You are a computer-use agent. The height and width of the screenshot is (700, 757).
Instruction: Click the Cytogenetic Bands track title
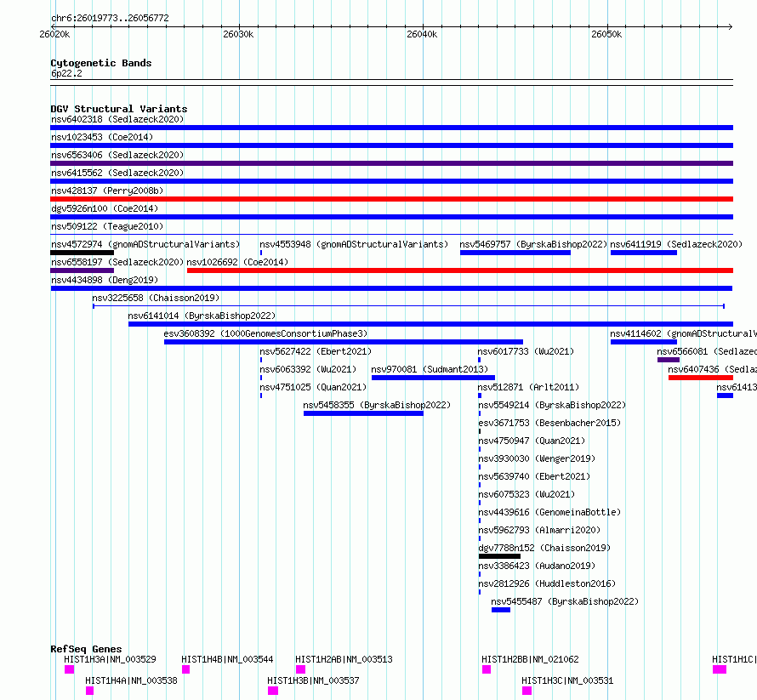tap(101, 63)
